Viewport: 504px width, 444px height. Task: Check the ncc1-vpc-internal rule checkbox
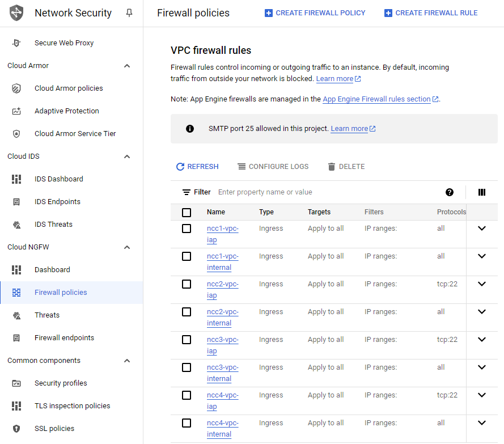click(x=187, y=256)
